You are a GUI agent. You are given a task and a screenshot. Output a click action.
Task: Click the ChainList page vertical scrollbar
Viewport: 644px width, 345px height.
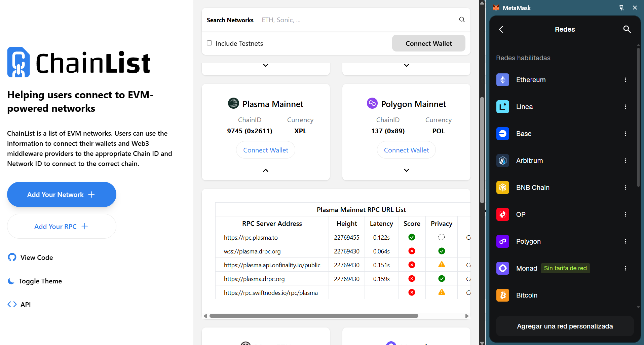pyautogui.click(x=482, y=150)
